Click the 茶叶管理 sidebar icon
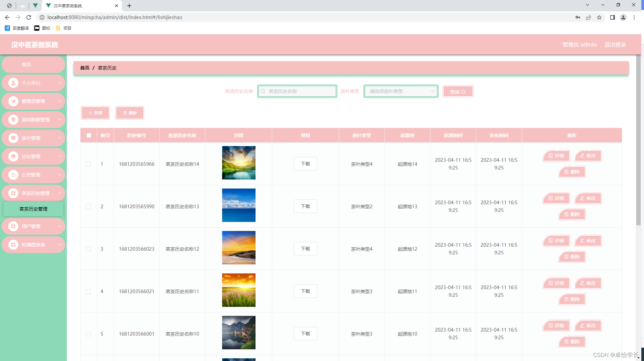This screenshot has width=644, height=361. 13,138
